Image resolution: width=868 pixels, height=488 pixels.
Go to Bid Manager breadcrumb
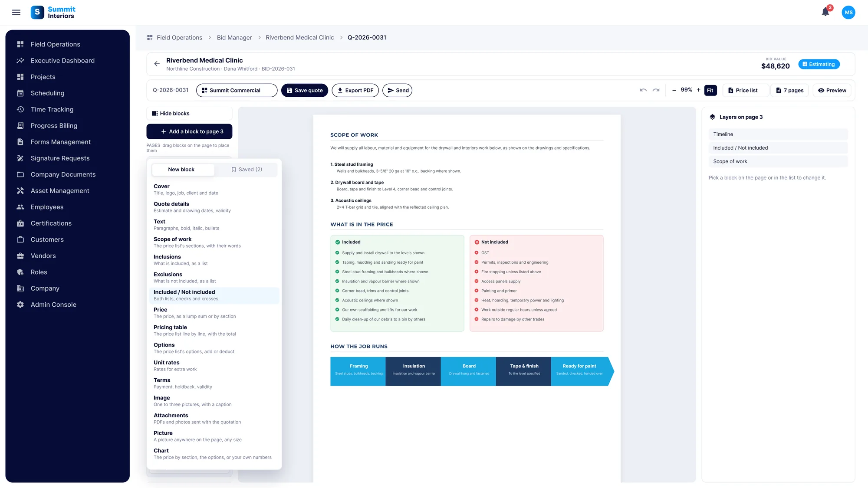[x=234, y=38]
